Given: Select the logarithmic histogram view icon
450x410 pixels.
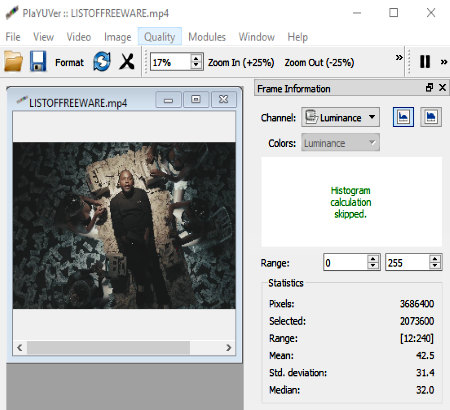Looking at the screenshot, I should pyautogui.click(x=431, y=117).
